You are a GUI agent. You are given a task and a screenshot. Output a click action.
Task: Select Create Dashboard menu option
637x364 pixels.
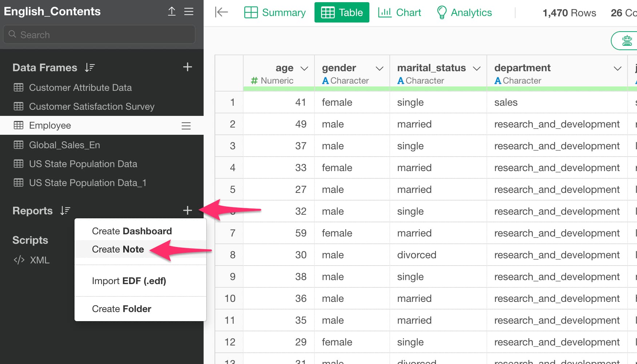tap(132, 231)
